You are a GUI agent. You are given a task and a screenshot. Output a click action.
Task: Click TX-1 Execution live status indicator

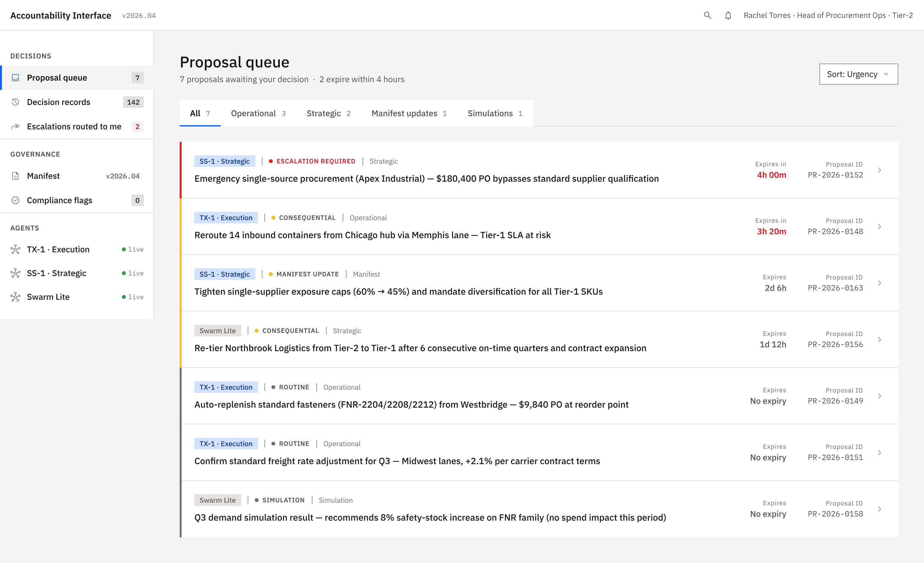coord(133,249)
